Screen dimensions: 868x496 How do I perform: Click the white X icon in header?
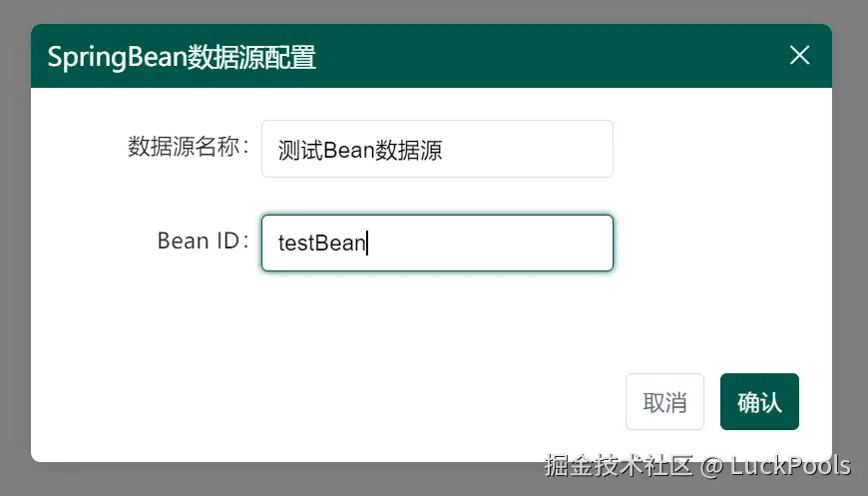[x=799, y=55]
